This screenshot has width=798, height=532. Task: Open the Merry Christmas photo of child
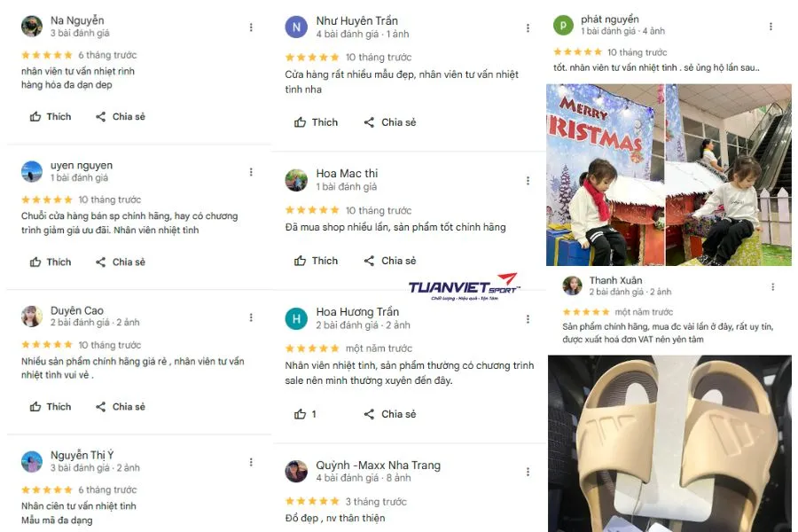click(x=605, y=175)
